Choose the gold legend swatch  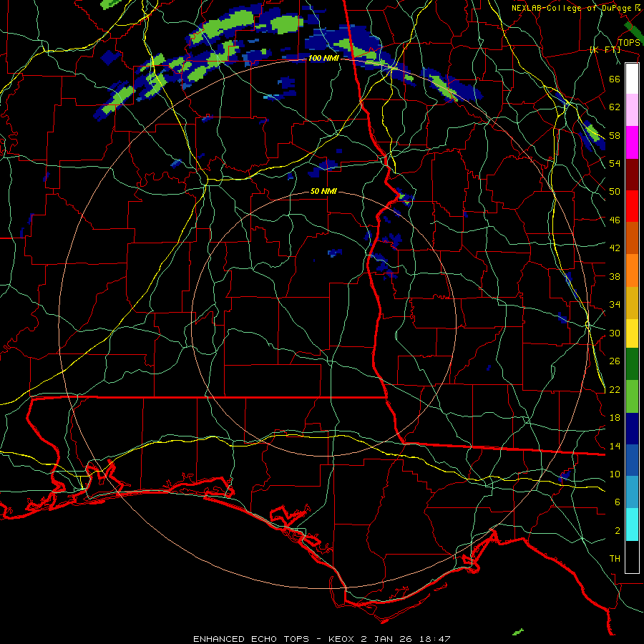pyautogui.click(x=632, y=303)
